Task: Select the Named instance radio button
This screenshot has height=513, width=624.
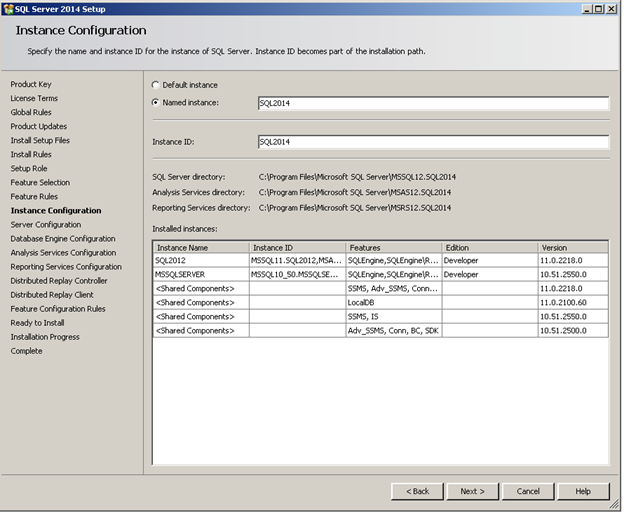Action: coord(156,103)
